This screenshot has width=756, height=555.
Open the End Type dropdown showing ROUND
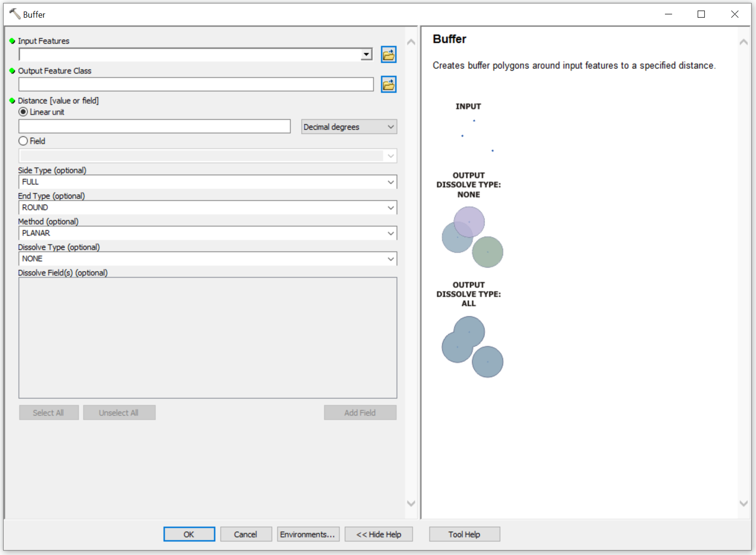pos(390,207)
